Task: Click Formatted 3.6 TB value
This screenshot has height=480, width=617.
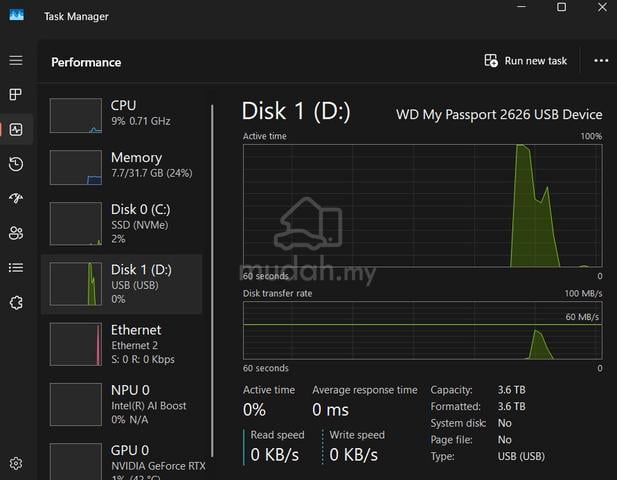Action: 512,406
